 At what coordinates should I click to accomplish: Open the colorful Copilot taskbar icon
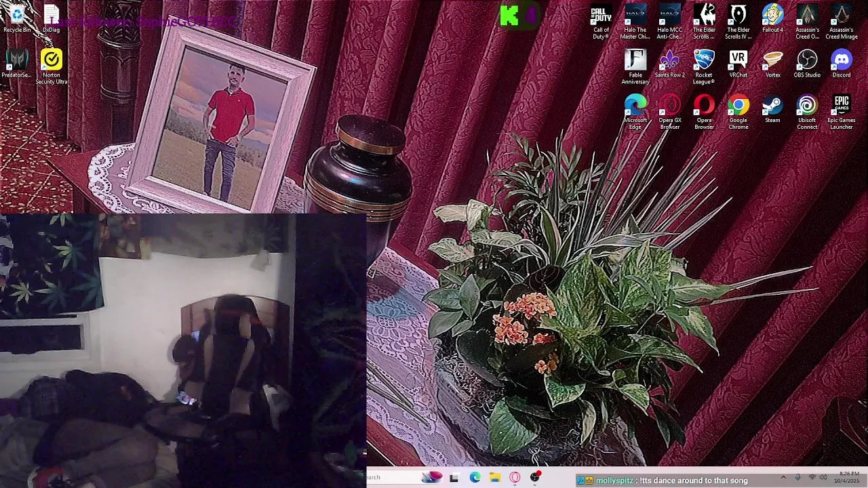pyautogui.click(x=432, y=477)
